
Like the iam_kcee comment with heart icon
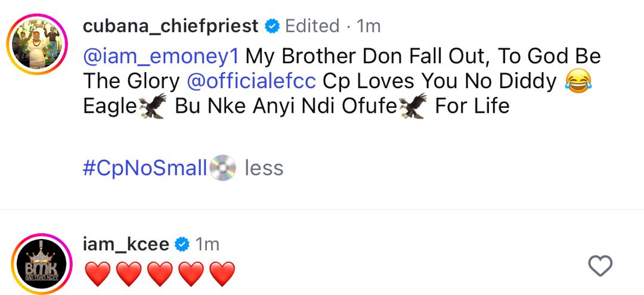pos(600,266)
